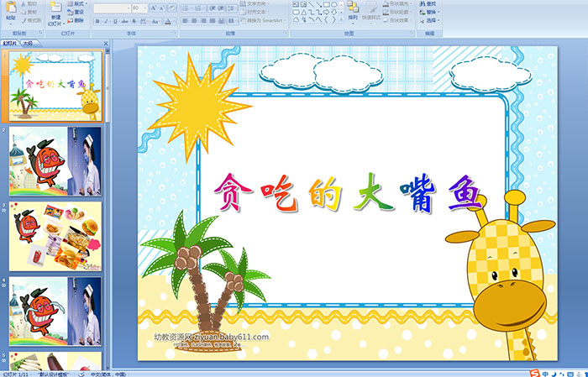Click the New Slide (新建幻灯片) icon
Image resolution: width=588 pixels, height=377 pixels.
pyautogui.click(x=56, y=7)
